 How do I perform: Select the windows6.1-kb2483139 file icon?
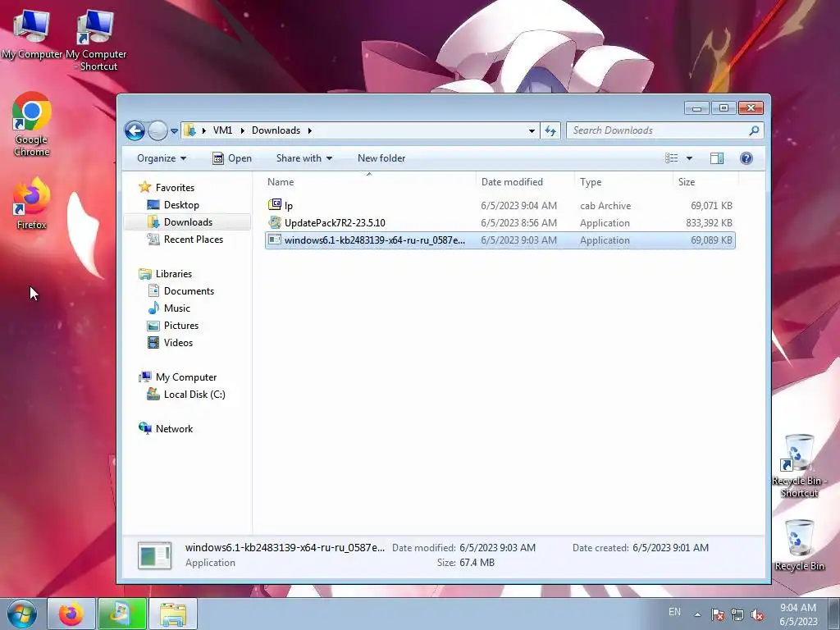coord(275,240)
